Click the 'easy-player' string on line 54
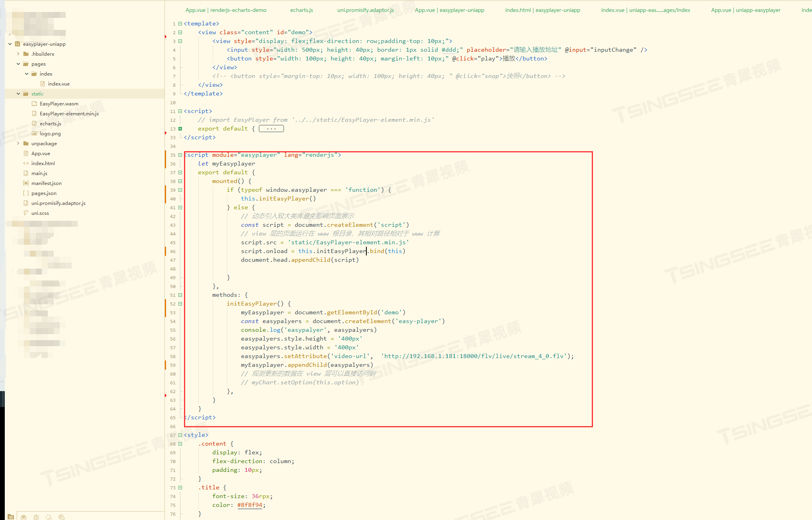This screenshot has height=520, width=812. pyautogui.click(x=418, y=321)
